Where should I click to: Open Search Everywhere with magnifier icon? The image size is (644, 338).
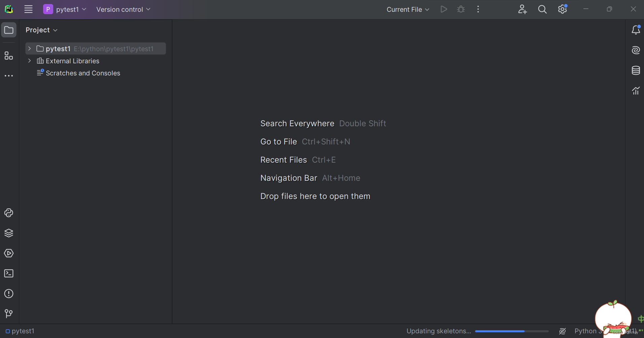[x=542, y=9]
